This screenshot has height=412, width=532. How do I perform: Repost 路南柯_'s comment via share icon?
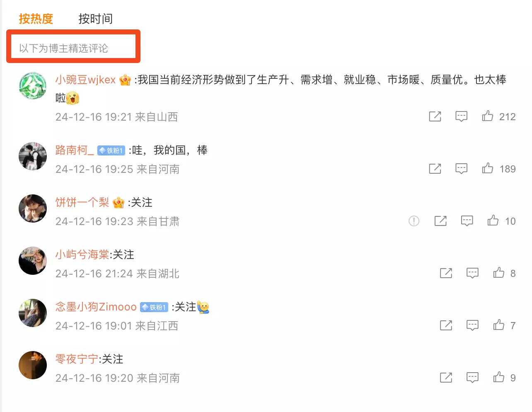(435, 169)
